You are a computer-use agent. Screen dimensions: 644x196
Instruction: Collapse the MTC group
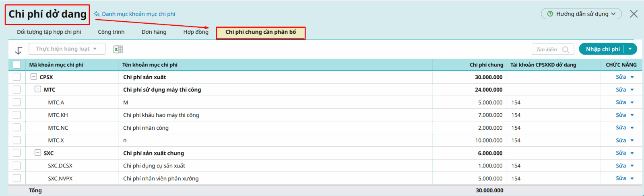pyautogui.click(x=38, y=90)
